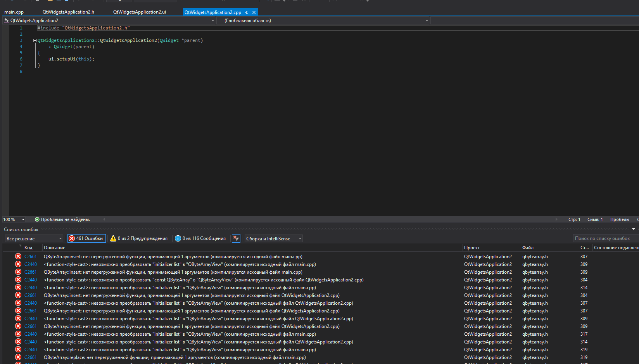Click the 'Пробелы' indentation indicator
Viewport: 639px width, 364px height.
[620, 219]
